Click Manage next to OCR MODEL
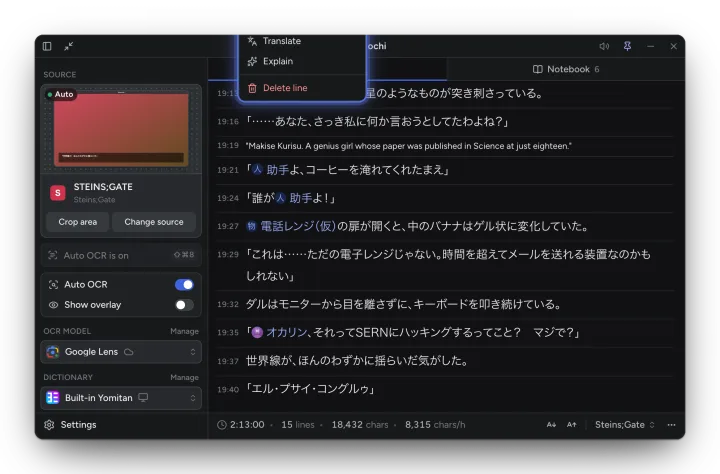 point(184,331)
